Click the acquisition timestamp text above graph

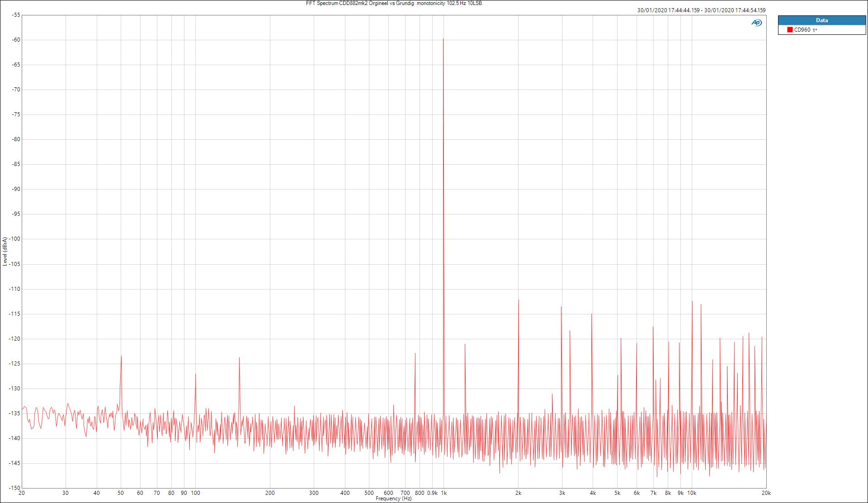(701, 10)
